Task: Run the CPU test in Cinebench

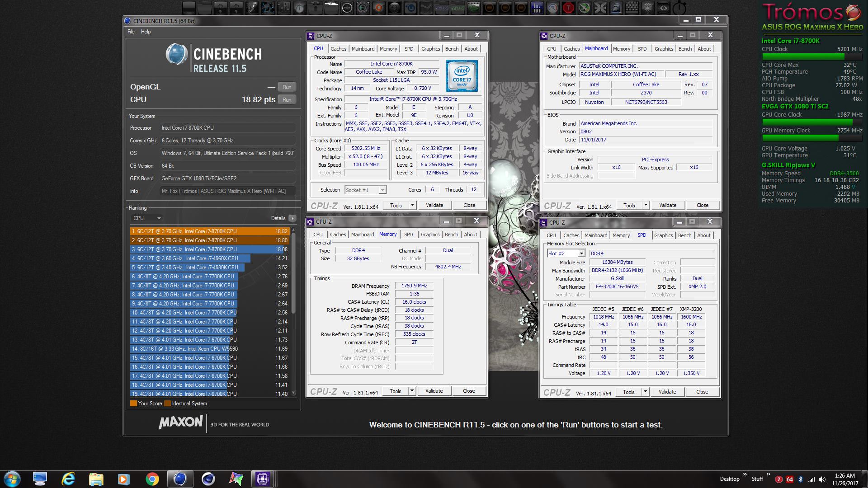Action: [287, 100]
